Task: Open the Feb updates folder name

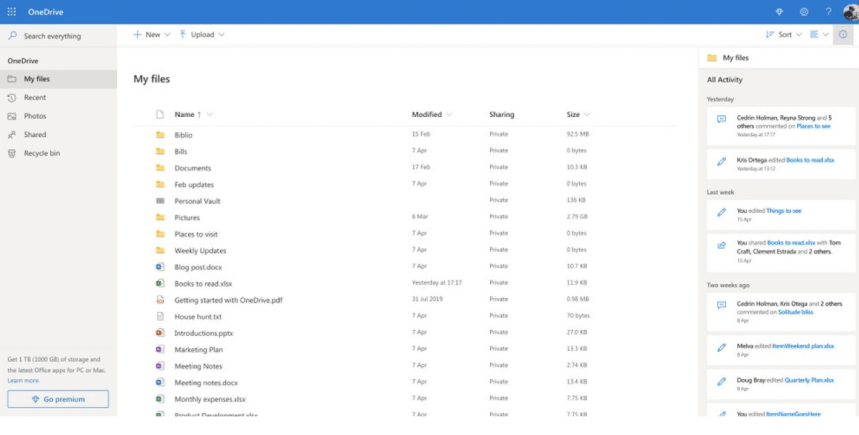Action: point(194,185)
